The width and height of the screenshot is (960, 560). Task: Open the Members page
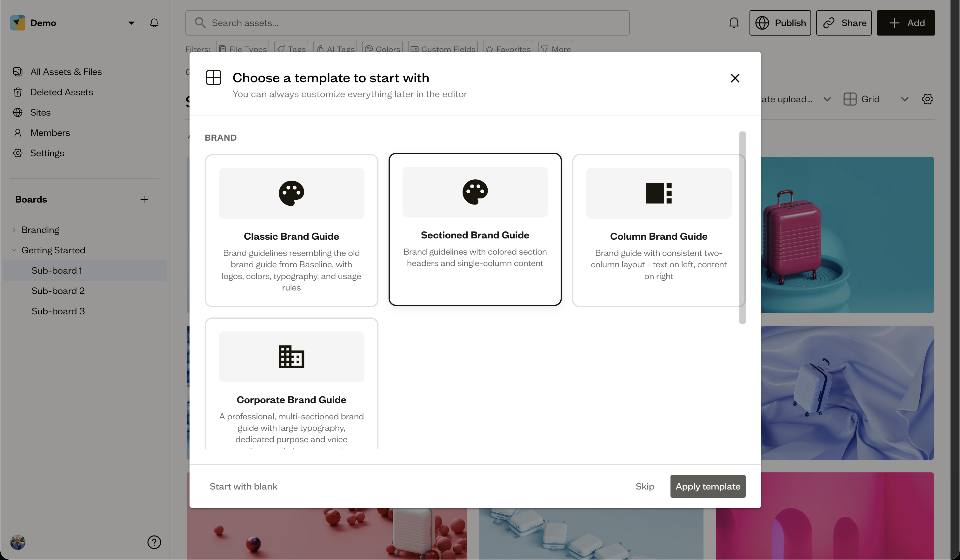tap(50, 133)
